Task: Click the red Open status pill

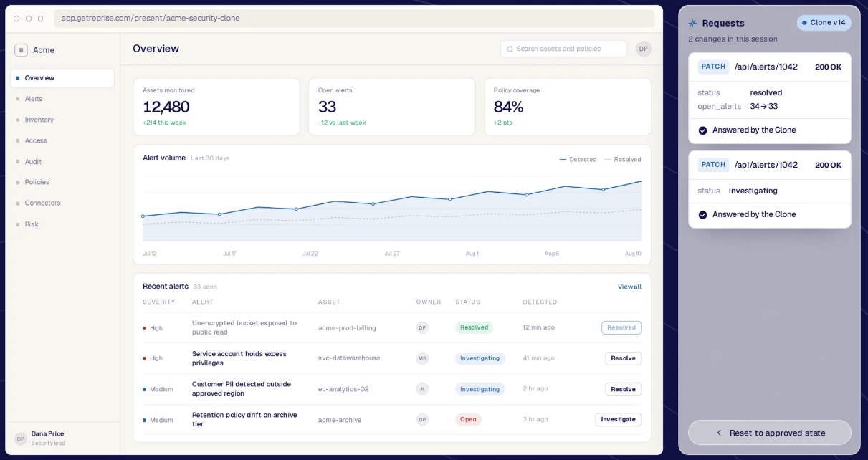Action: [x=468, y=420]
